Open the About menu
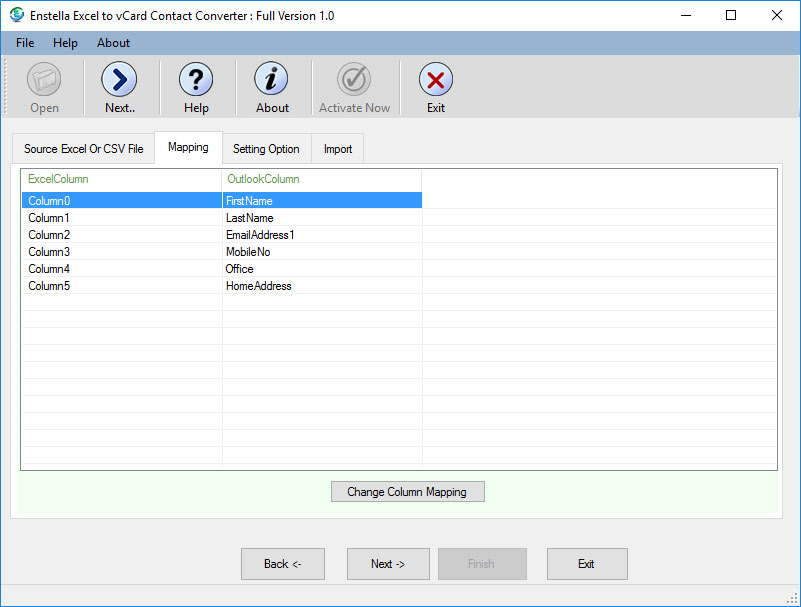 (113, 43)
